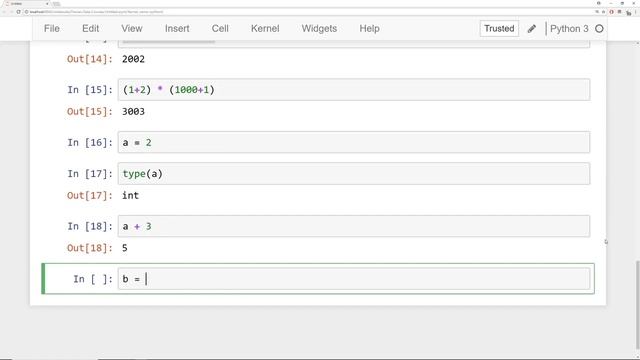Open the Insert menu
Screen dimensions: 640x360
pyautogui.click(x=177, y=29)
